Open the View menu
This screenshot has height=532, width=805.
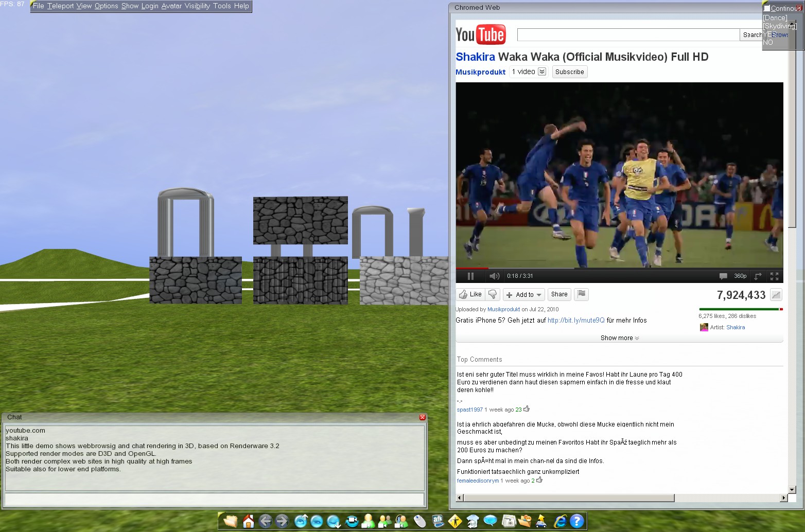click(x=84, y=6)
